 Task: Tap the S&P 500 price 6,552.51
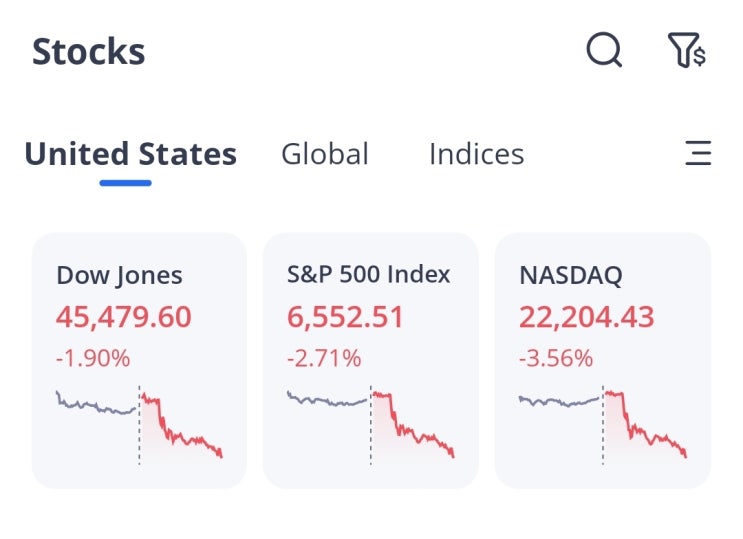345,317
